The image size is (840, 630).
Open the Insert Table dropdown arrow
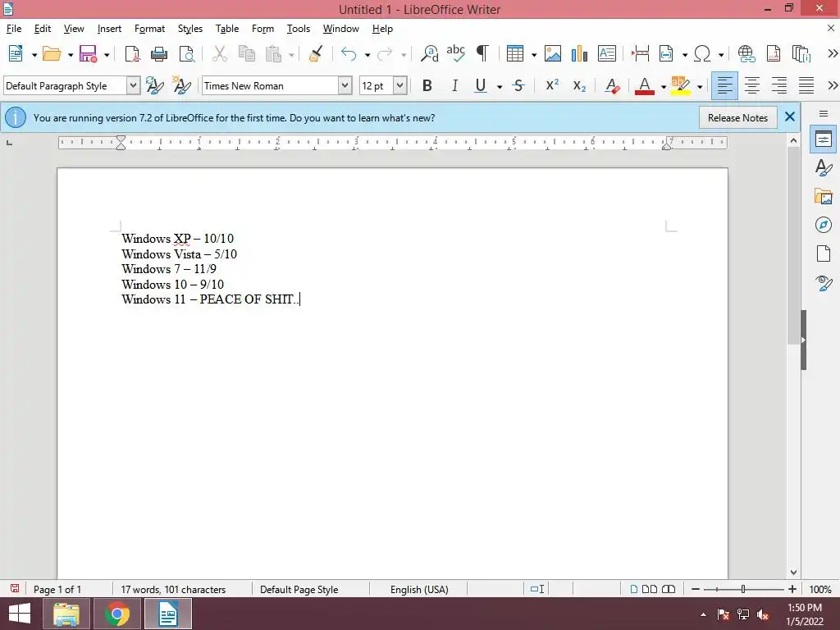[x=533, y=55]
